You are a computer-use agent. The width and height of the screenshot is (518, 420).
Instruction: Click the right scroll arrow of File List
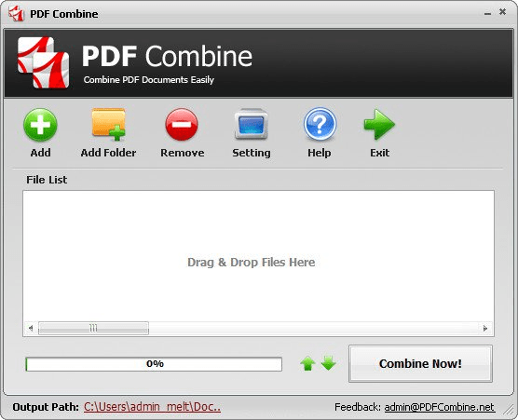point(485,328)
